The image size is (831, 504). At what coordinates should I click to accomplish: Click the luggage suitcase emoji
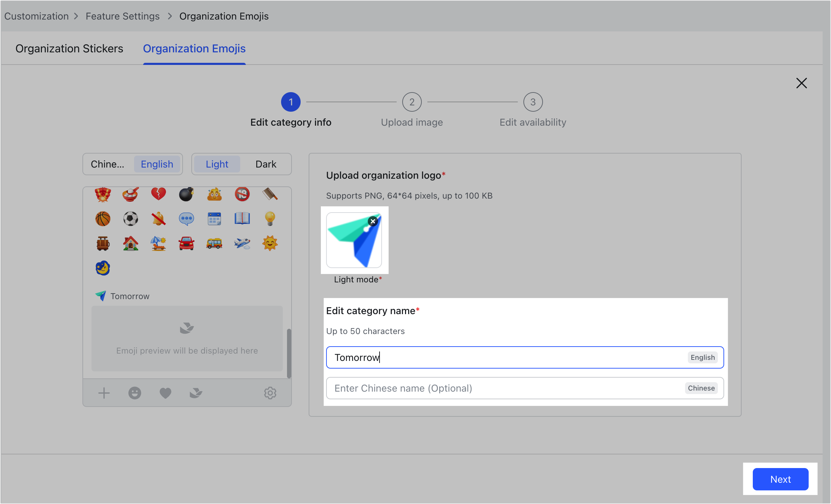click(103, 243)
